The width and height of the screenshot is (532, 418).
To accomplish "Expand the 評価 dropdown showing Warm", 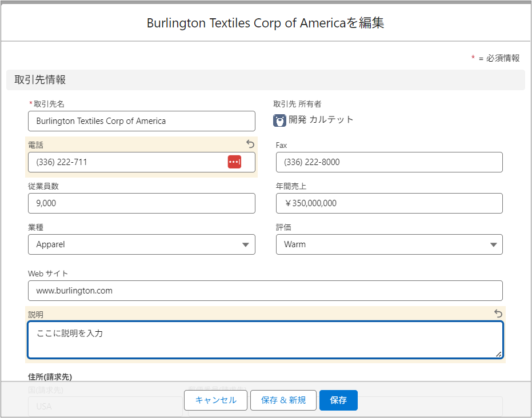I will (389, 244).
